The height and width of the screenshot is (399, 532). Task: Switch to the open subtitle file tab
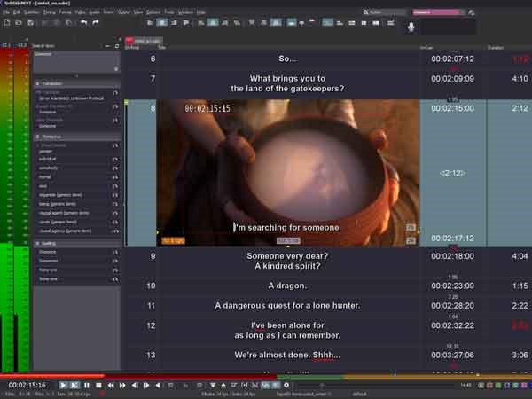click(x=144, y=41)
